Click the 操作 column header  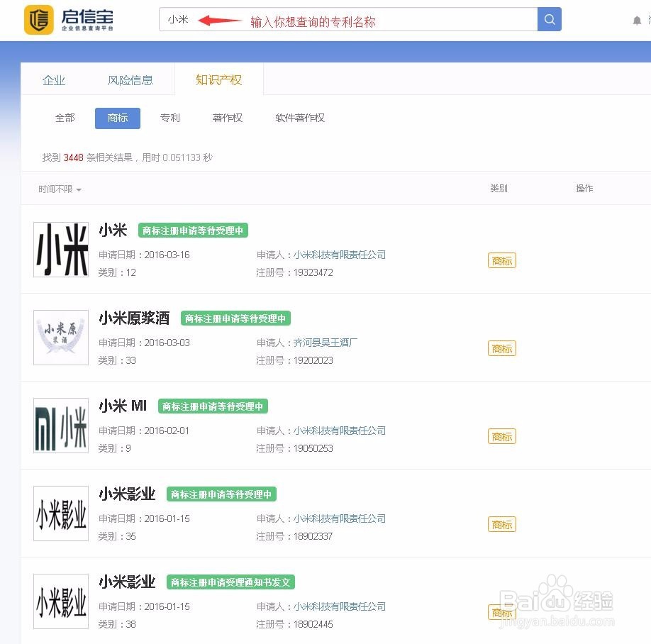pyautogui.click(x=584, y=189)
